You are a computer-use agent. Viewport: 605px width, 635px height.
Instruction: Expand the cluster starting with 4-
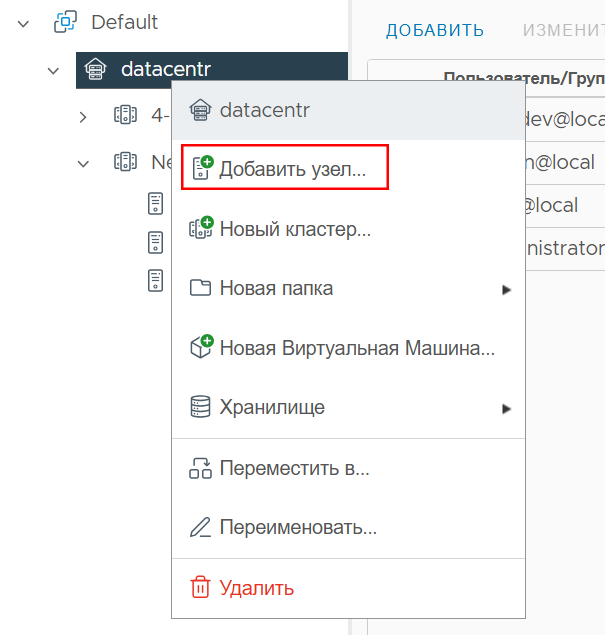(83, 117)
